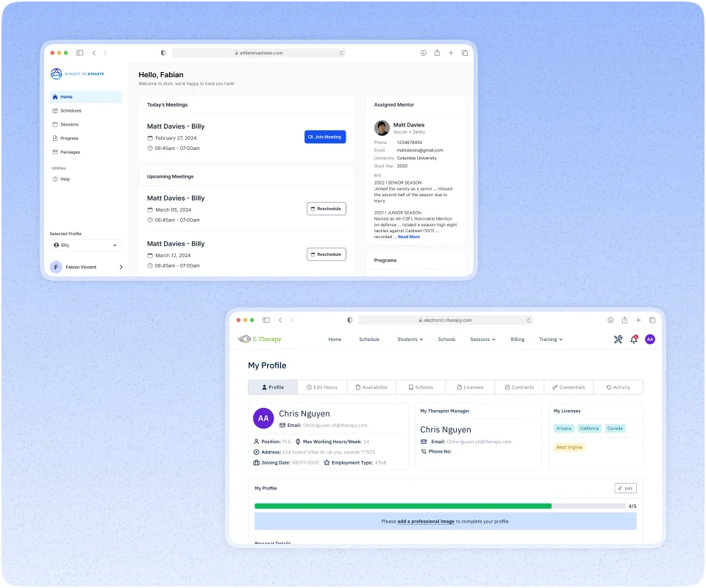The height and width of the screenshot is (588, 706).
Task: Expand the Fabian Vincent account chevron
Action: point(121,268)
